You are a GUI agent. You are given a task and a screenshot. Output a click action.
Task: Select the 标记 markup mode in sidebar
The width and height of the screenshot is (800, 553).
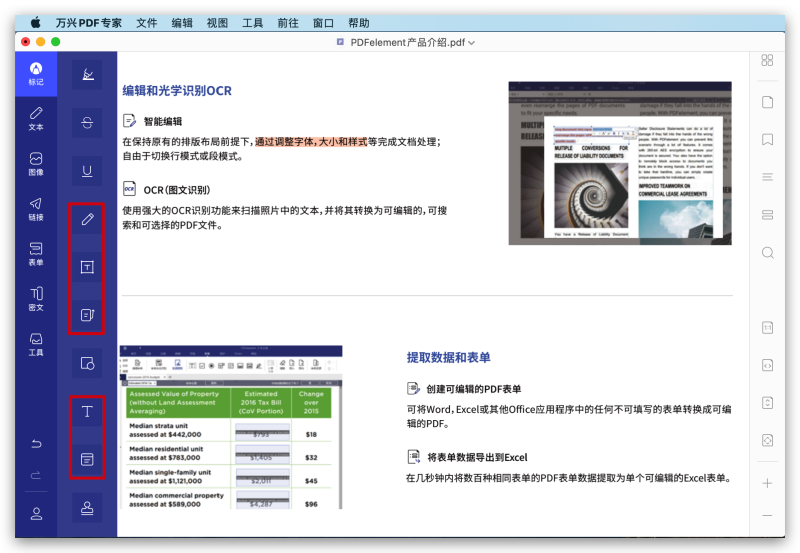(x=36, y=74)
